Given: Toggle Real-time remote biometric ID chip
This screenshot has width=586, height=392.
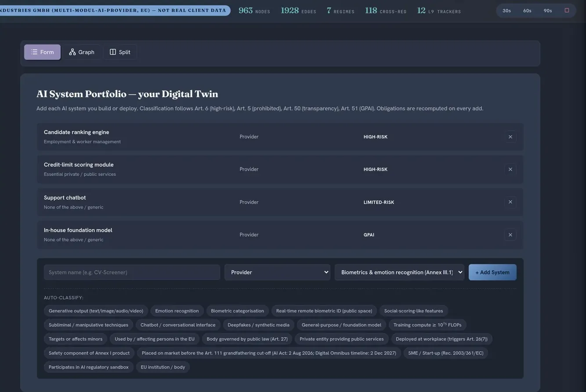Looking at the screenshot, I should [324, 311].
